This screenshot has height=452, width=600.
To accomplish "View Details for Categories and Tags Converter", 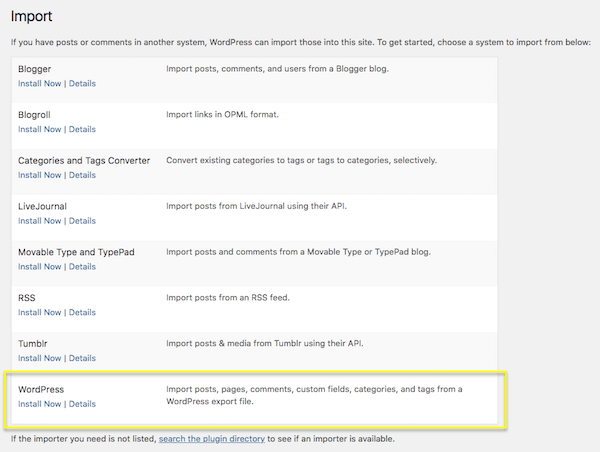I will click(82, 175).
